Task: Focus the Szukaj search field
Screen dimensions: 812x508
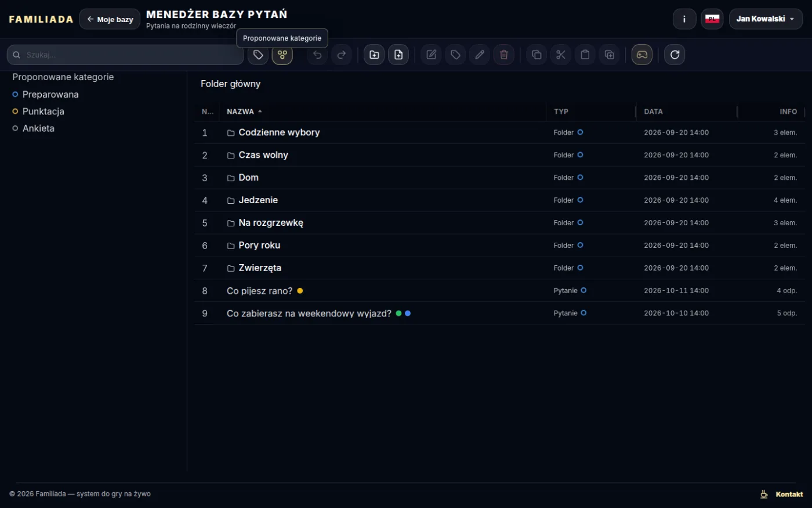Action: point(125,55)
